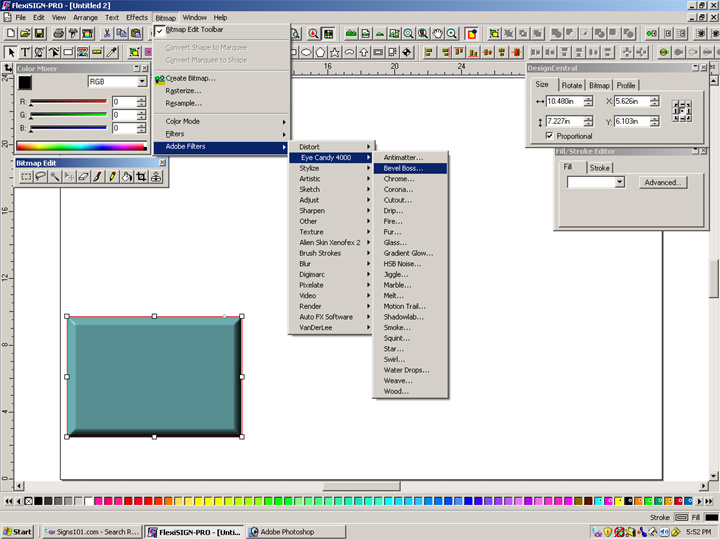Expand the Brush Strokes submenu
Image resolution: width=720 pixels, height=540 pixels.
point(331,253)
